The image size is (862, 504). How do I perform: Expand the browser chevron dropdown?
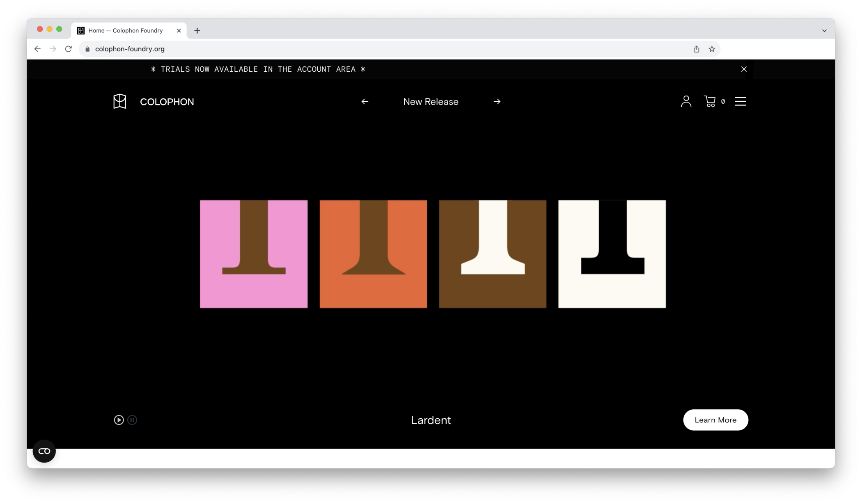click(824, 30)
